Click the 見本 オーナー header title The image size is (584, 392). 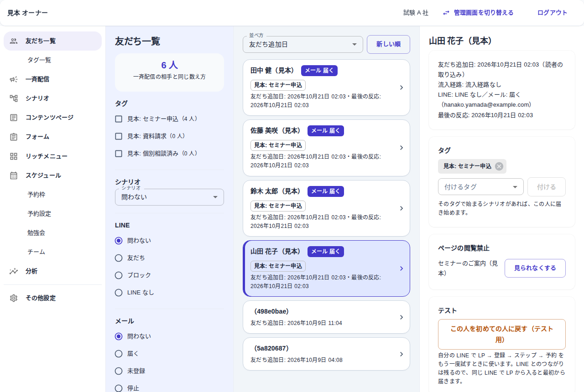point(27,13)
